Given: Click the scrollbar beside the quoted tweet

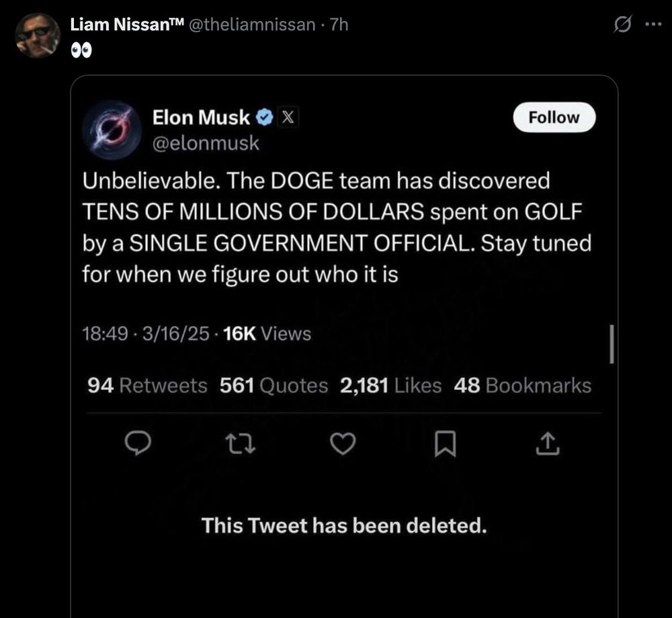Looking at the screenshot, I should pos(612,344).
